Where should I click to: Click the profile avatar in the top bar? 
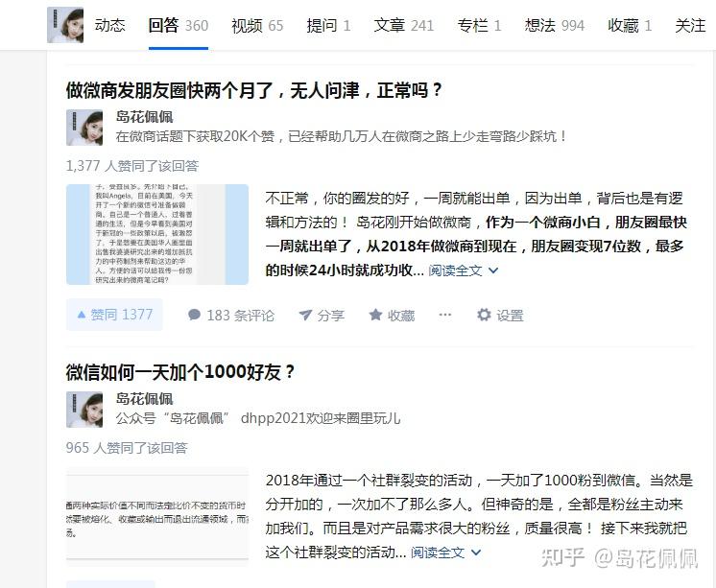pos(65,25)
